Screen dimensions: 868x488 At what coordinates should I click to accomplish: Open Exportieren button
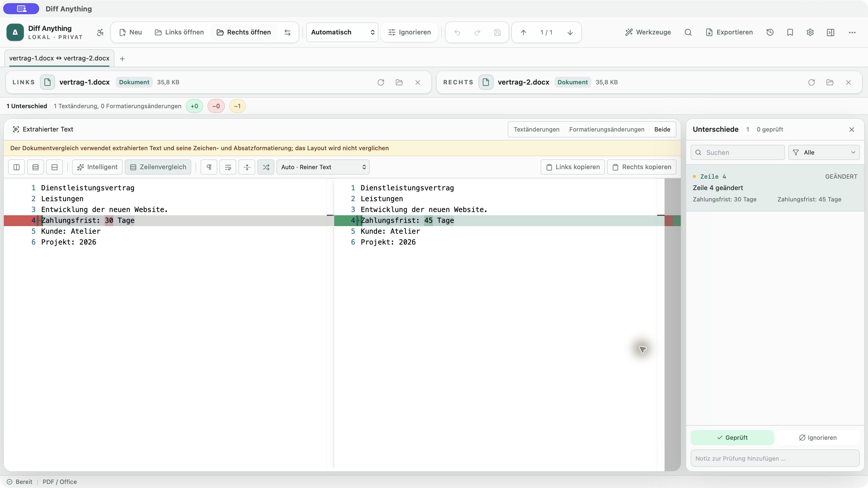coord(729,32)
